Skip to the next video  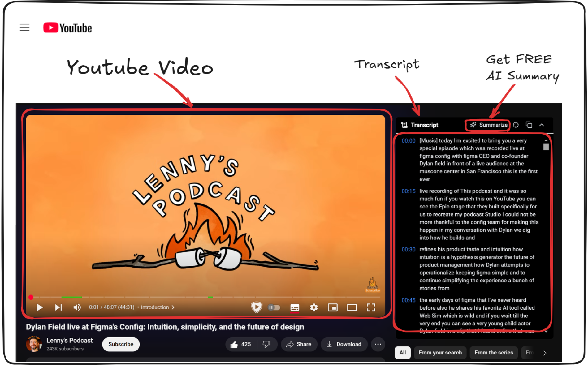58,307
